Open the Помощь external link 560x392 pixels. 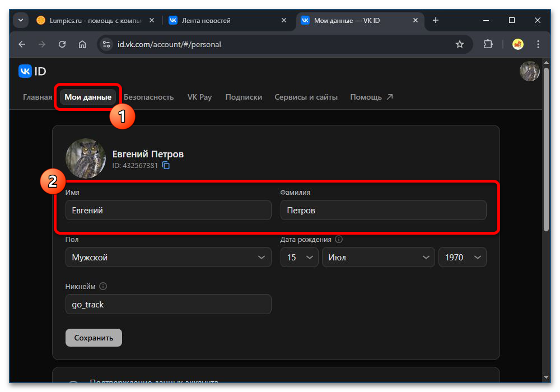tap(371, 97)
